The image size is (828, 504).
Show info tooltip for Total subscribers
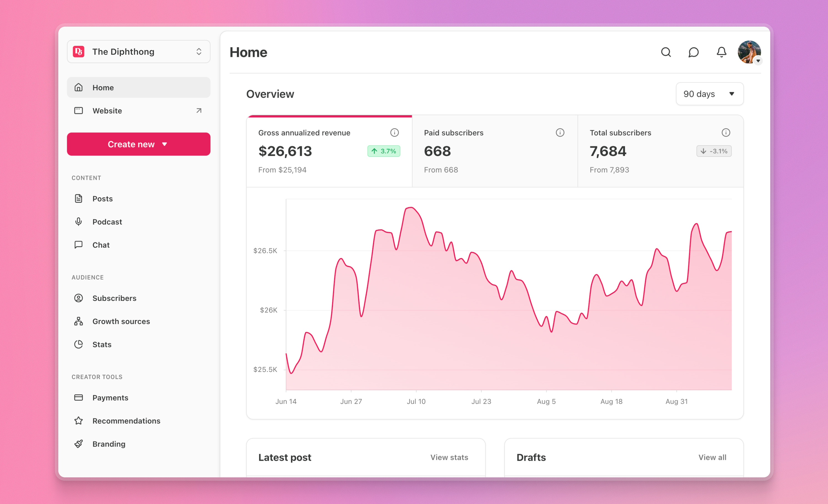tap(726, 132)
